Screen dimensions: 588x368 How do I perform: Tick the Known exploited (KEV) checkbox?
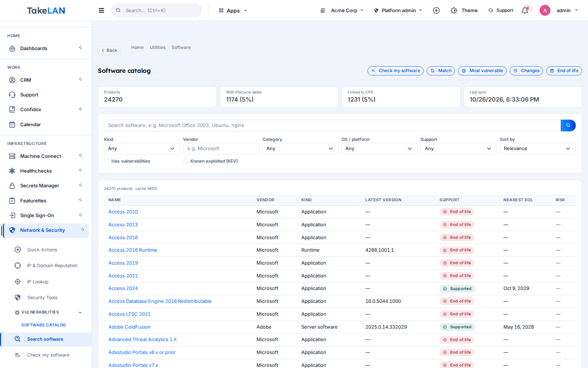186,161
